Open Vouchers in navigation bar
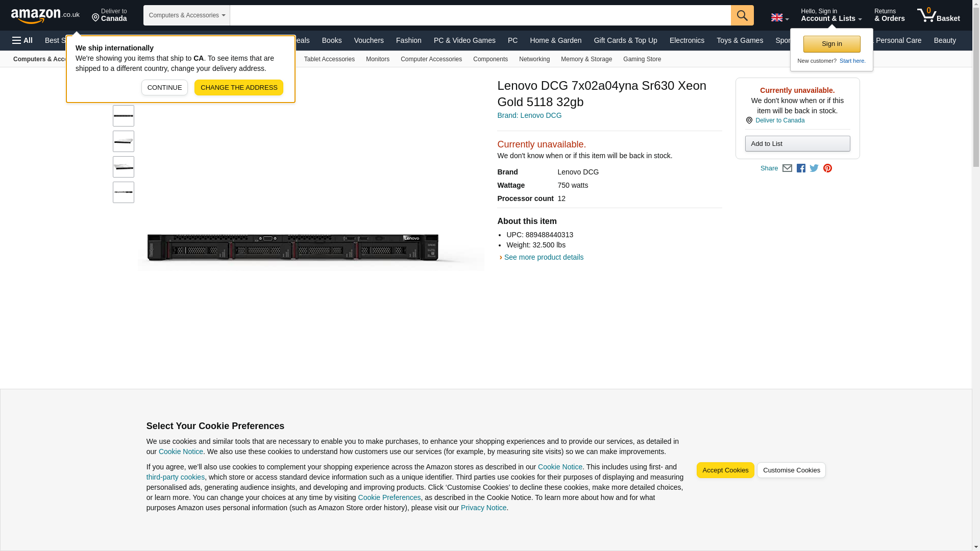Viewport: 980px width, 551px height. [x=369, y=40]
